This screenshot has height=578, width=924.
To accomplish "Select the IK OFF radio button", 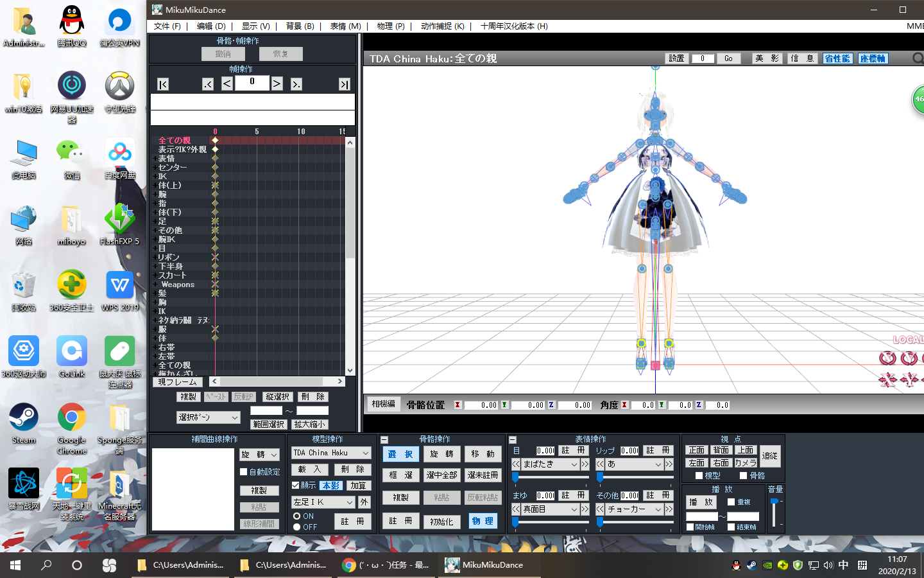I will point(296,527).
